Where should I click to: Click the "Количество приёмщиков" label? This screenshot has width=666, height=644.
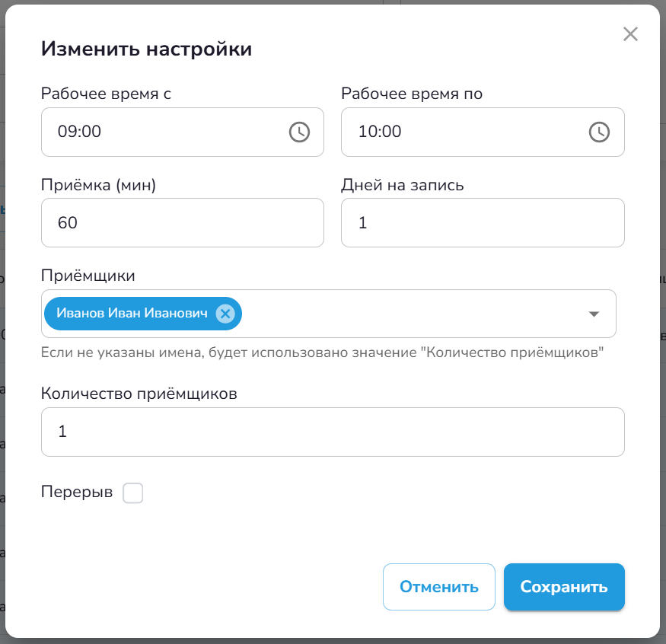139,394
